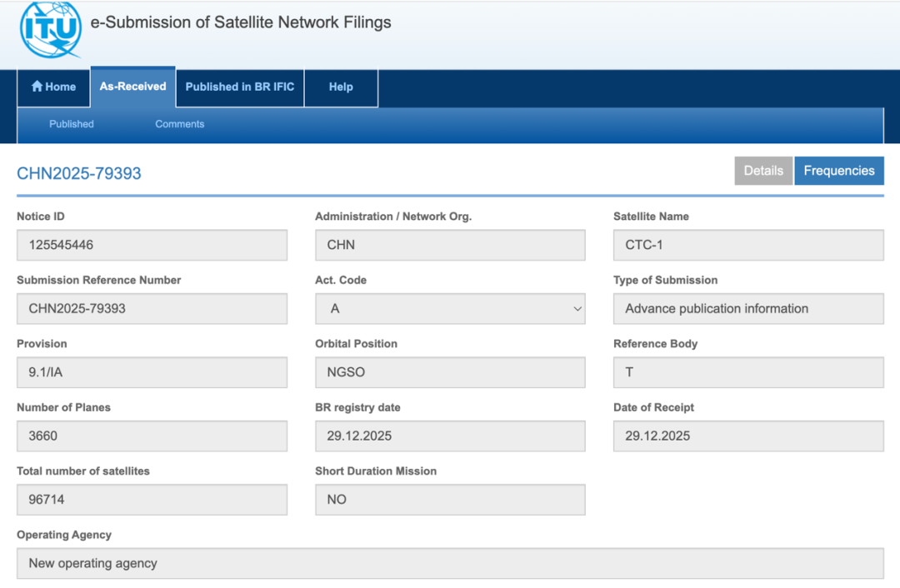
Task: Click the Home house icon
Action: (37, 87)
